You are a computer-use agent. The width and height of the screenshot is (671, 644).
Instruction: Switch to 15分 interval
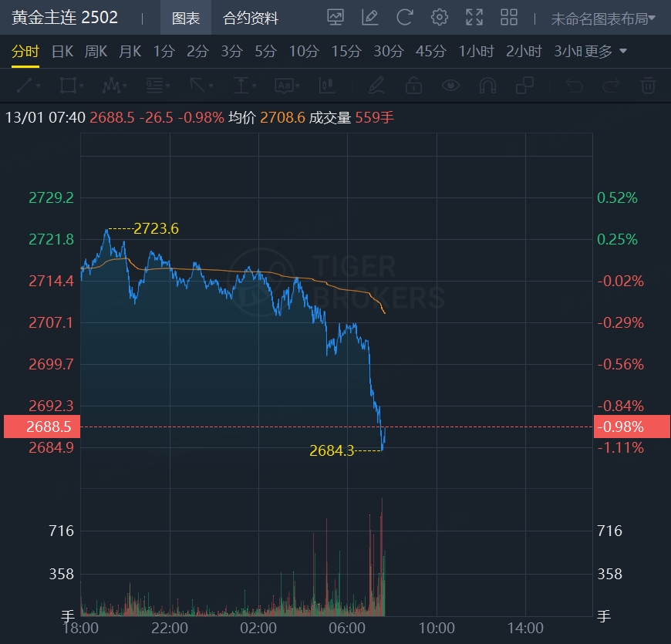[x=346, y=52]
